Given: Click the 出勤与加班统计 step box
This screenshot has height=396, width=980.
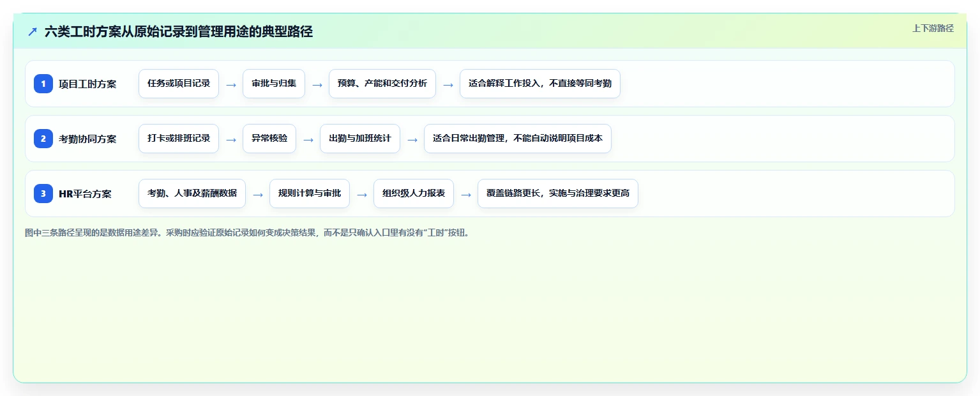Looking at the screenshot, I should coord(360,139).
